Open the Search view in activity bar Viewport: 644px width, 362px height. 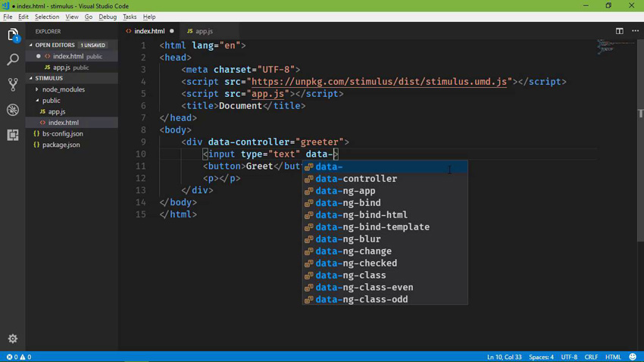point(13,60)
